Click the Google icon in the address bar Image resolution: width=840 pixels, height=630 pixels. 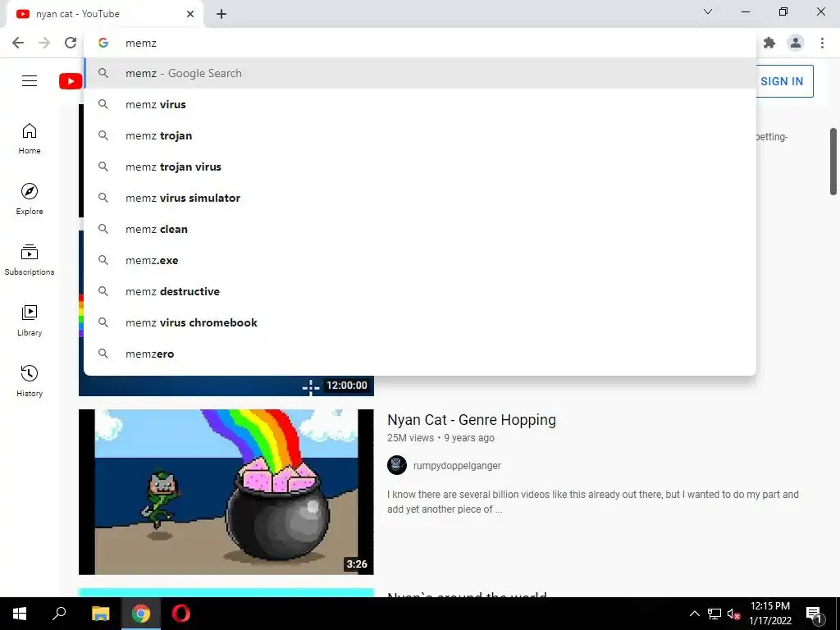pyautogui.click(x=103, y=43)
